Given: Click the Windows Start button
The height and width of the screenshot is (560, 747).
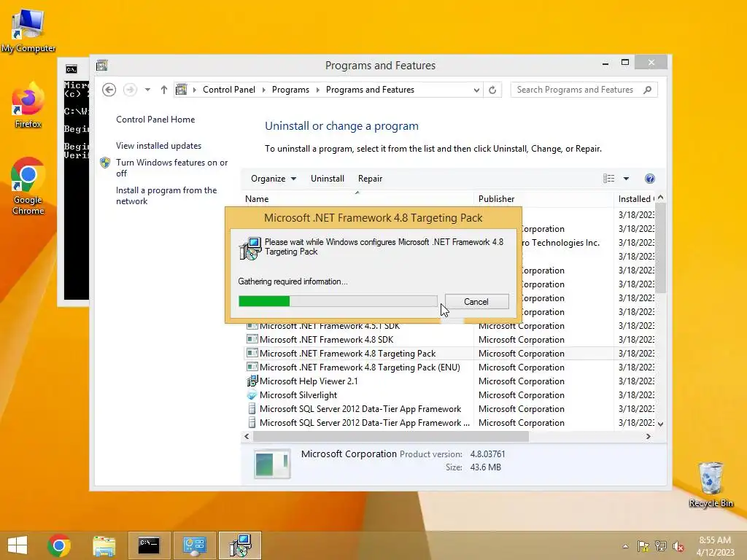Looking at the screenshot, I should click(x=18, y=545).
